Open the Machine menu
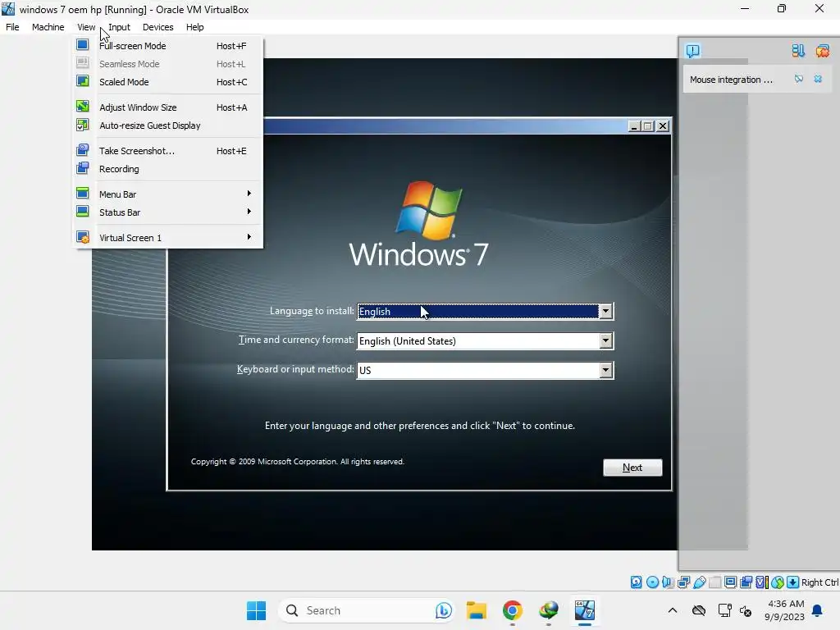This screenshot has height=630, width=840. (x=48, y=27)
